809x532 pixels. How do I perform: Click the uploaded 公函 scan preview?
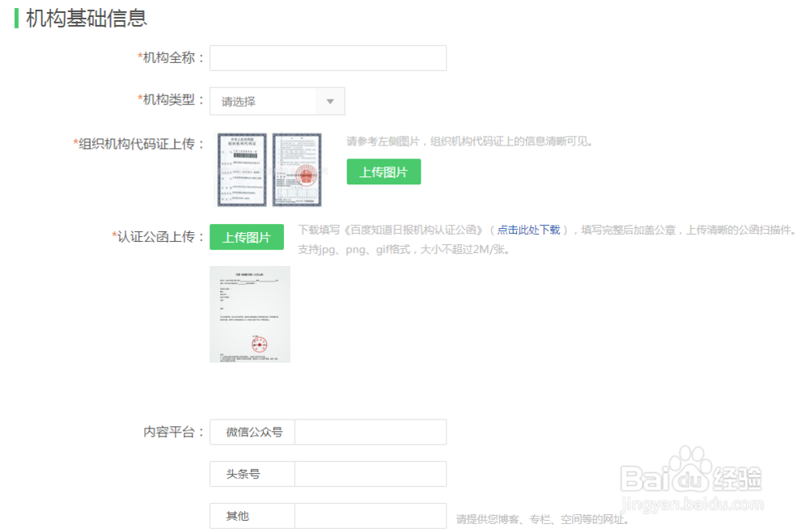click(250, 315)
